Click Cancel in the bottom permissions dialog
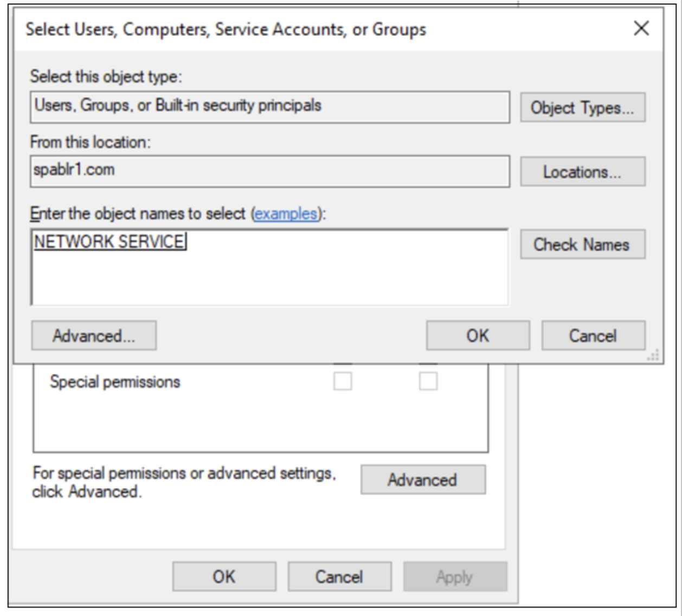Viewport: 682px width, 616px height. 339,576
